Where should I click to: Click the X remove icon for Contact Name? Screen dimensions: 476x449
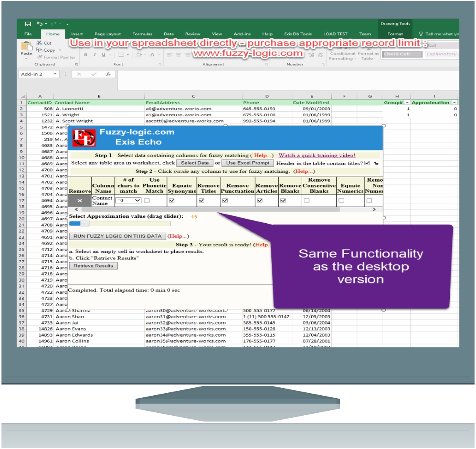[79, 200]
